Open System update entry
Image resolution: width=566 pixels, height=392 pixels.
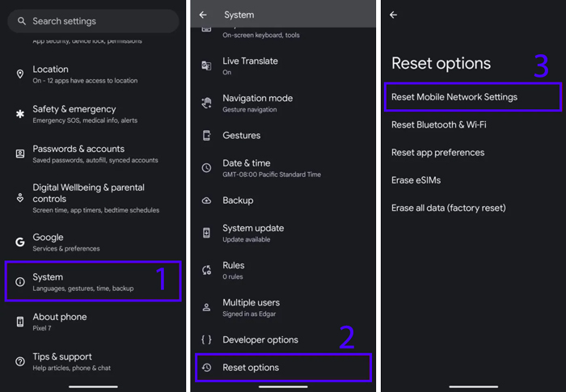(x=283, y=233)
